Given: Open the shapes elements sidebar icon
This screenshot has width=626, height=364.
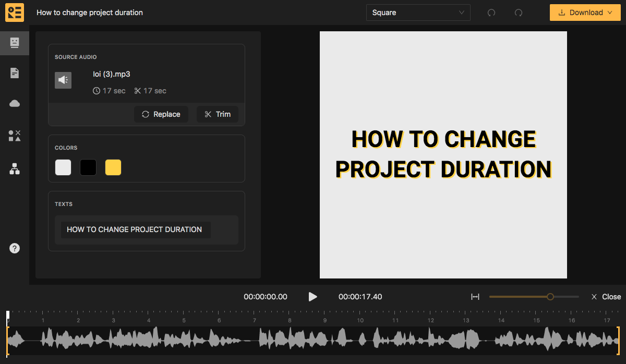Looking at the screenshot, I should [15, 136].
